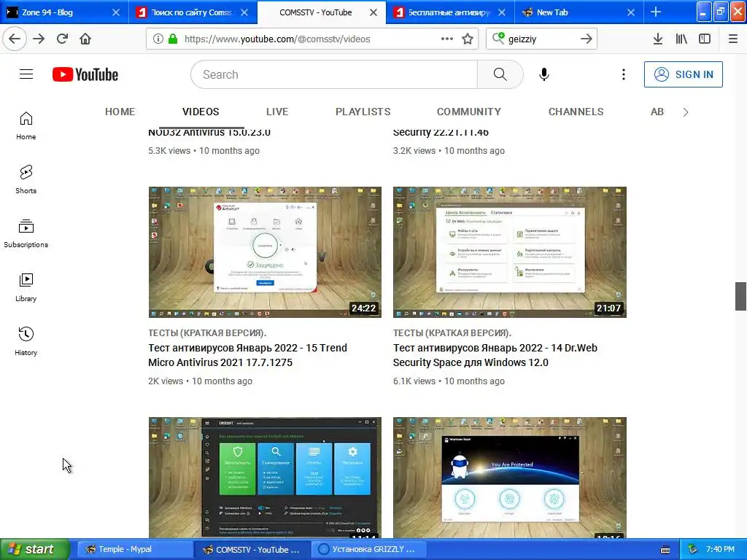Open Subscriptions in the sidebar
The width and height of the screenshot is (747, 560).
click(x=26, y=233)
